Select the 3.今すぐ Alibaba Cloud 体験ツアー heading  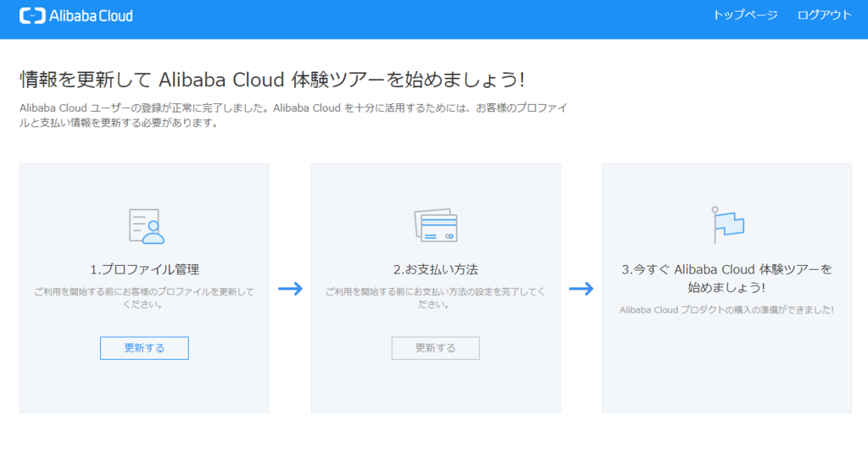726,279
